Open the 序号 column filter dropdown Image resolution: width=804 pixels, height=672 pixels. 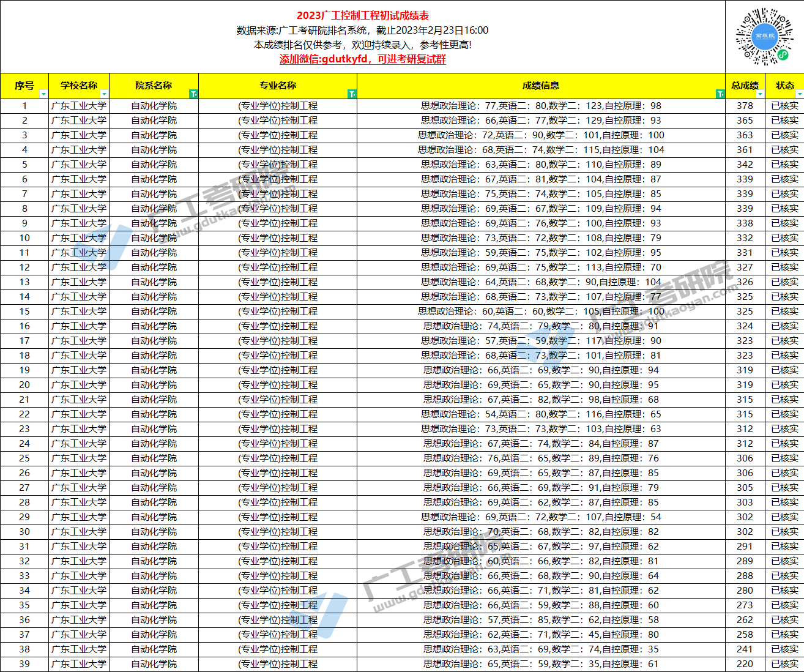tap(43, 94)
